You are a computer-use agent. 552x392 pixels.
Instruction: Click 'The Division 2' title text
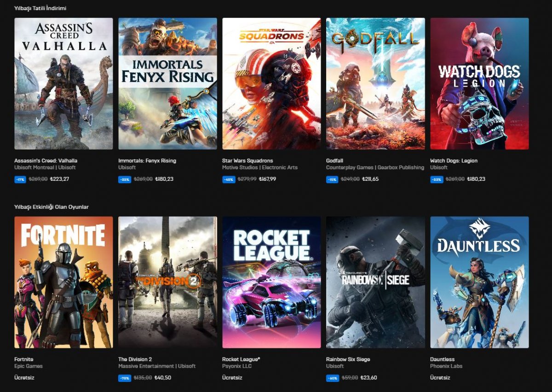135,359
